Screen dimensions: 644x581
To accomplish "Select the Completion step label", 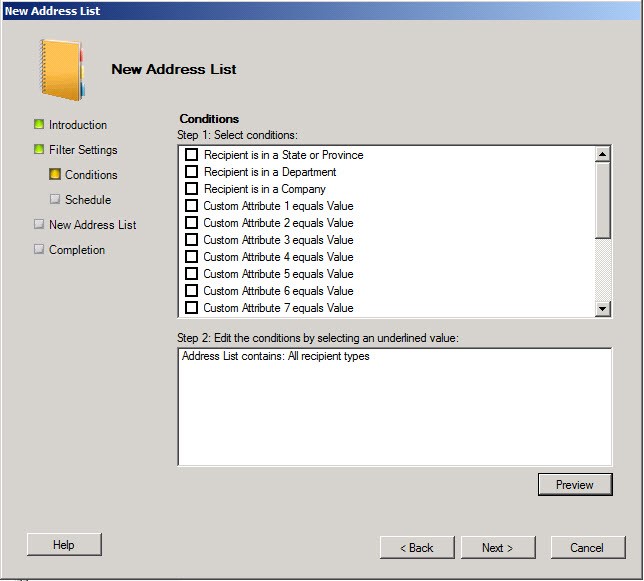I will pyautogui.click(x=77, y=250).
